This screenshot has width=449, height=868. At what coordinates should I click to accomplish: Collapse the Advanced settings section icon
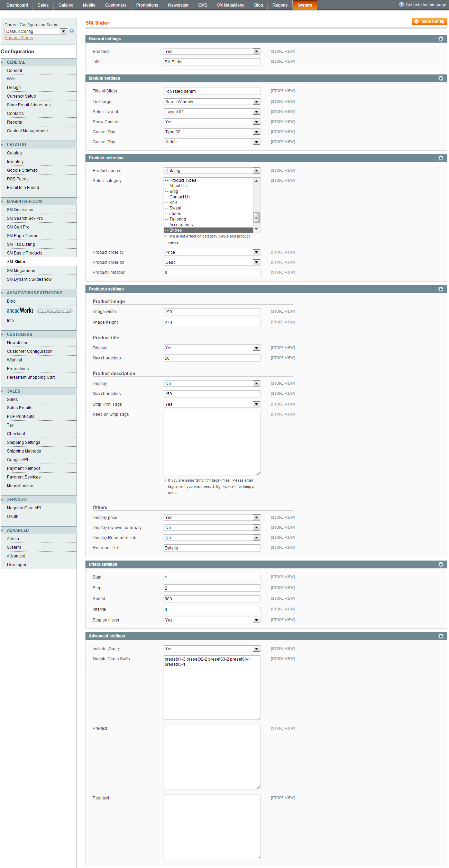pos(441,636)
